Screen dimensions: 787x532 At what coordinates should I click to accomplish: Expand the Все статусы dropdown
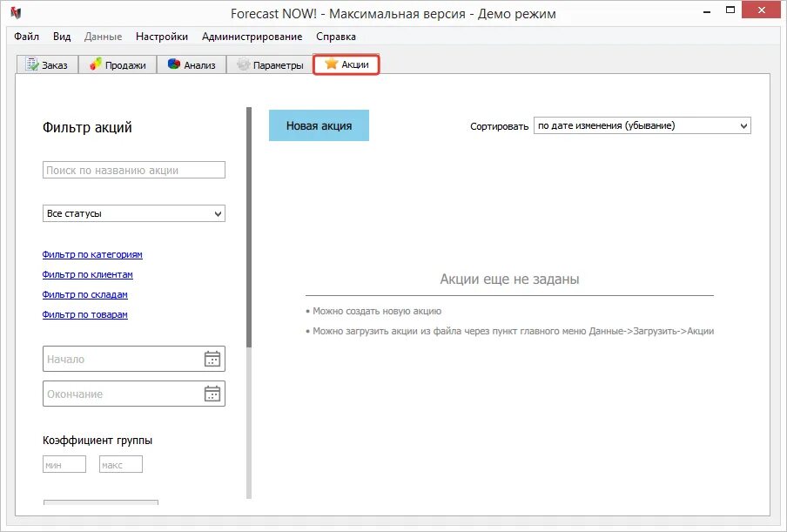[133, 213]
